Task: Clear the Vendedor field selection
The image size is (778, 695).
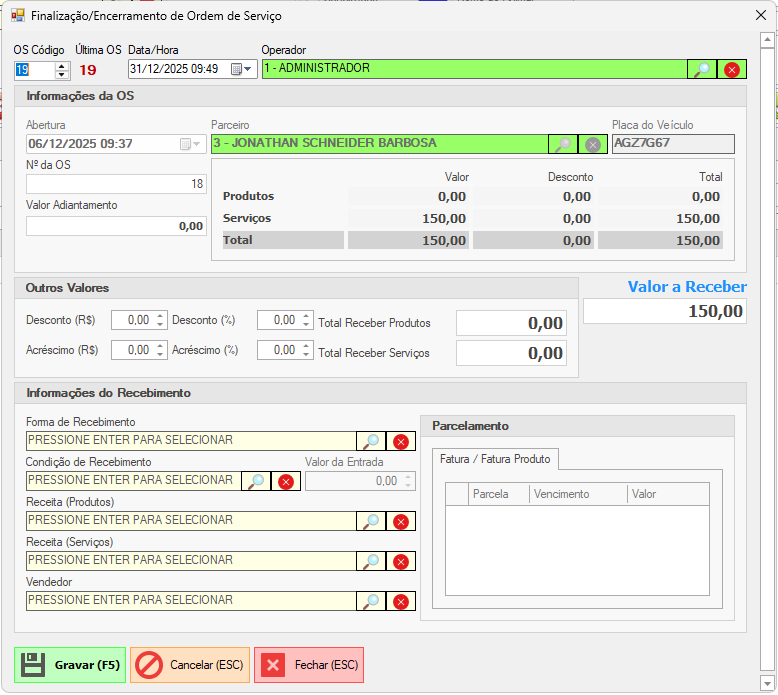Action: (x=401, y=601)
